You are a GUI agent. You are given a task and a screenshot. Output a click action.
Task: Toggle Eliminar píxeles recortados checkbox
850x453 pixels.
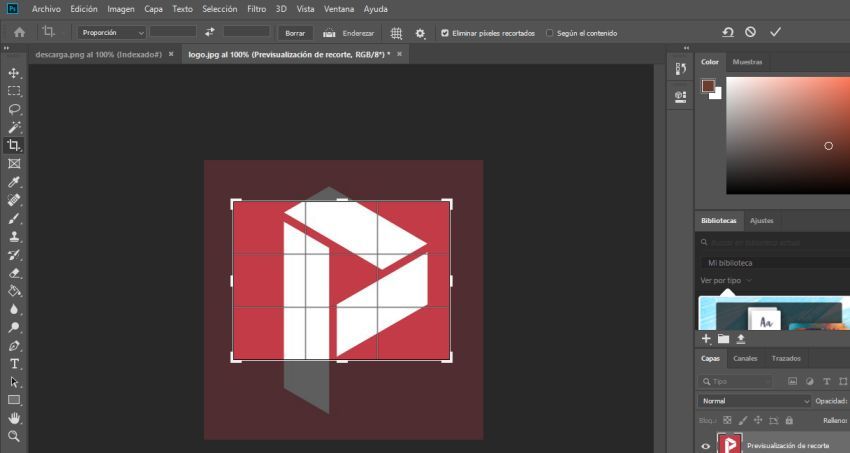pyautogui.click(x=445, y=33)
